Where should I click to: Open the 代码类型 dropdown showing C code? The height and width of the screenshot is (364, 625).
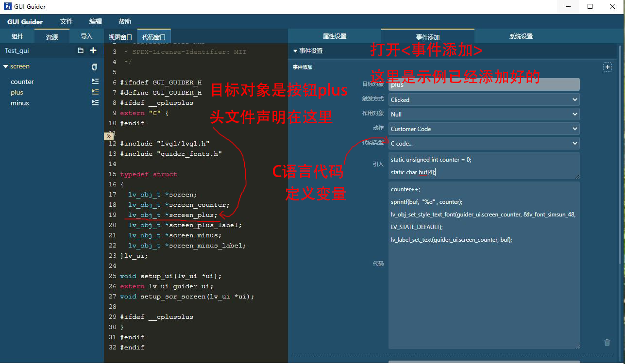tap(484, 143)
